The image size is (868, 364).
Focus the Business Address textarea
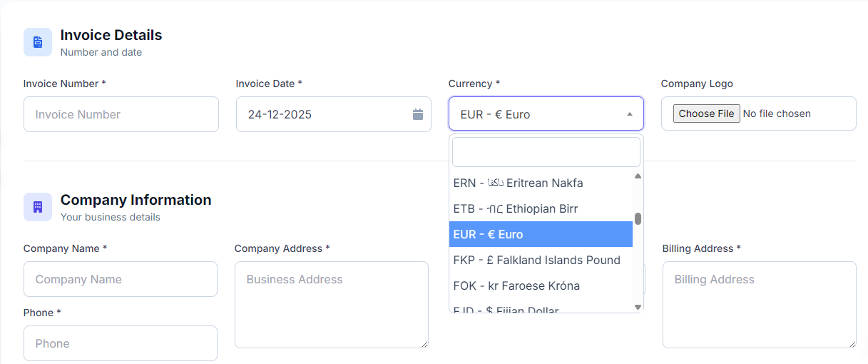pos(331,305)
